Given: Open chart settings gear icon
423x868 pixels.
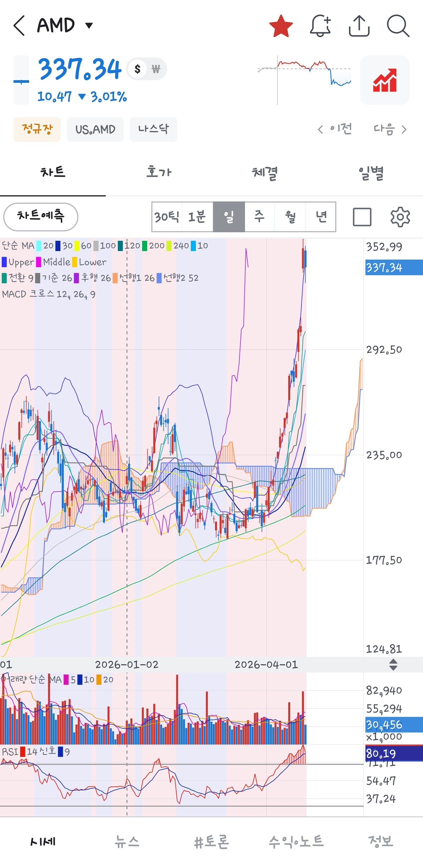Looking at the screenshot, I should (x=400, y=217).
